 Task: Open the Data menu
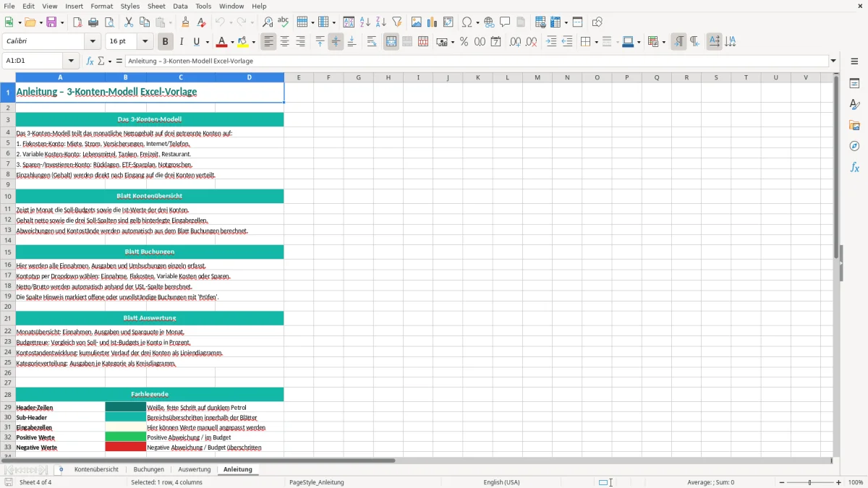pyautogui.click(x=180, y=6)
